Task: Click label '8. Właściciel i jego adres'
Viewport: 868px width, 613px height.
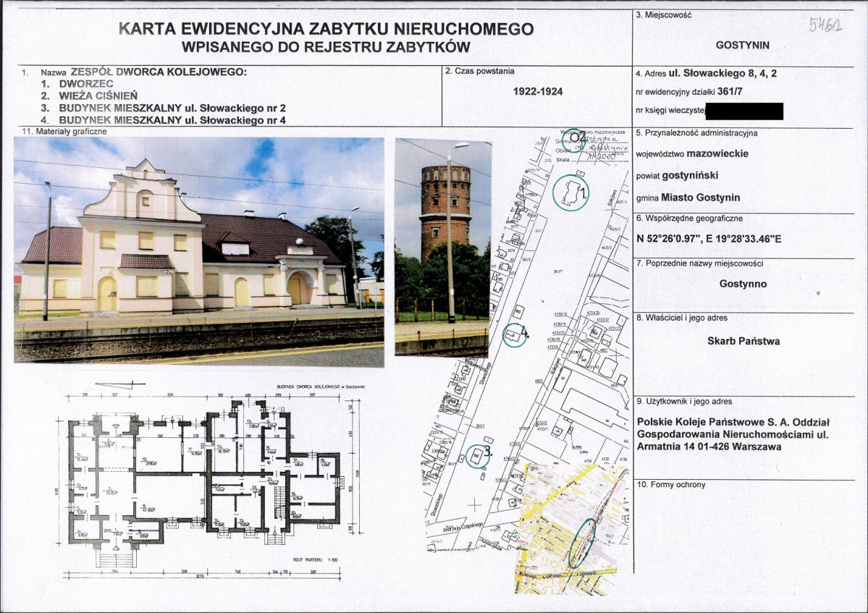Action: coord(682,318)
